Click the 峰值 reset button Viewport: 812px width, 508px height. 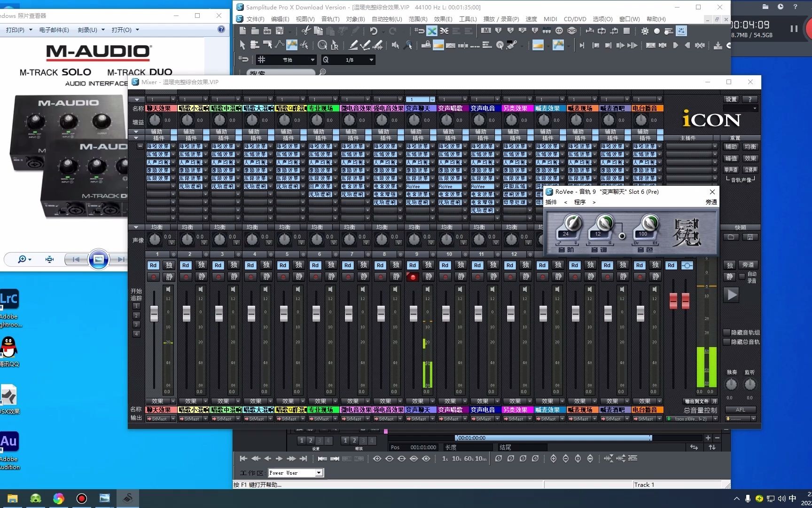pos(731,159)
